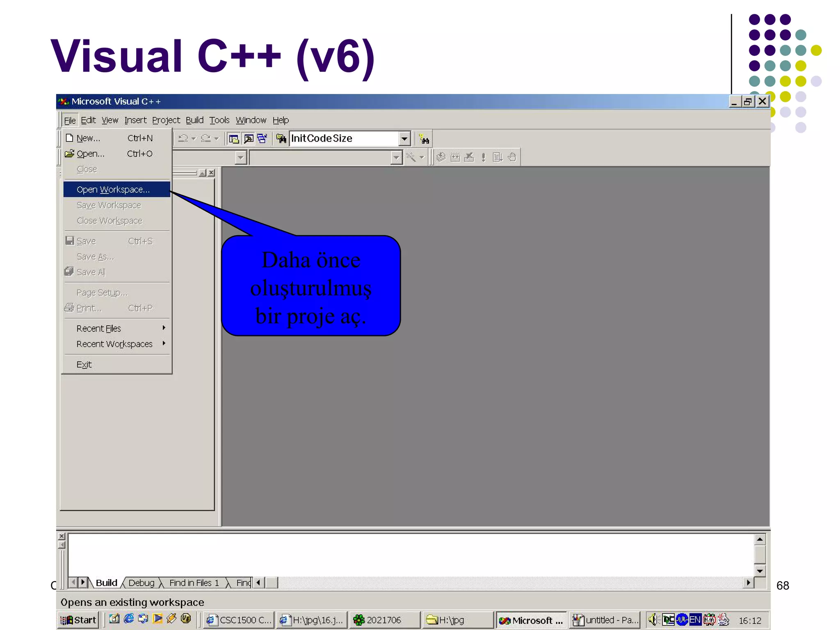Viewport: 840px width, 630px height.
Task: Click the Stop Build icon
Action: (469, 157)
